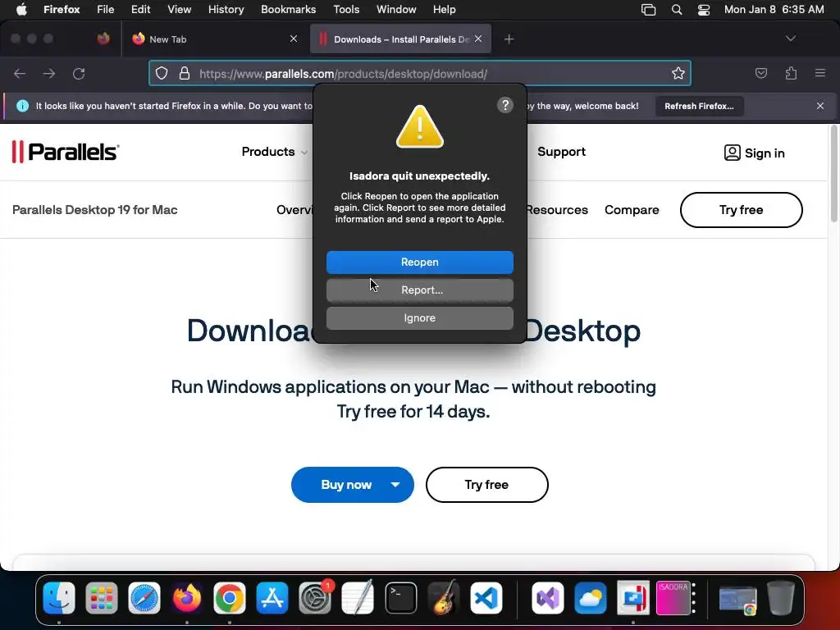The image size is (840, 630).
Task: Close the New Tab tab
Action: (x=294, y=39)
